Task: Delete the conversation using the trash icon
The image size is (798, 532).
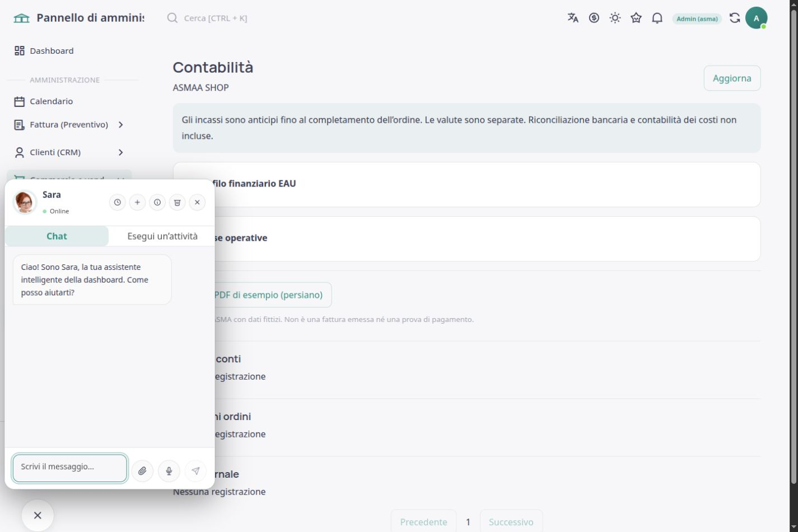Action: coord(177,202)
